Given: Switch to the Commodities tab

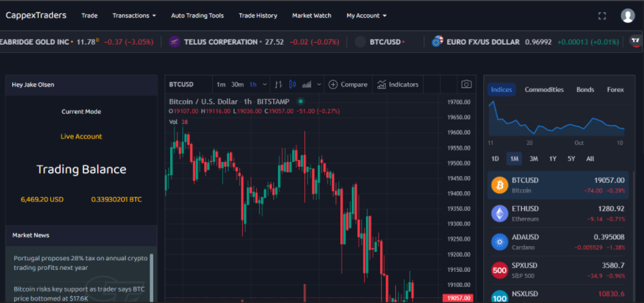Looking at the screenshot, I should point(544,89).
